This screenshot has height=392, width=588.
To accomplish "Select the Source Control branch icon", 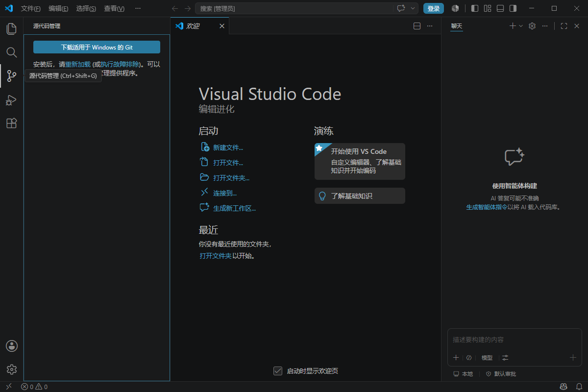I will pos(11,76).
